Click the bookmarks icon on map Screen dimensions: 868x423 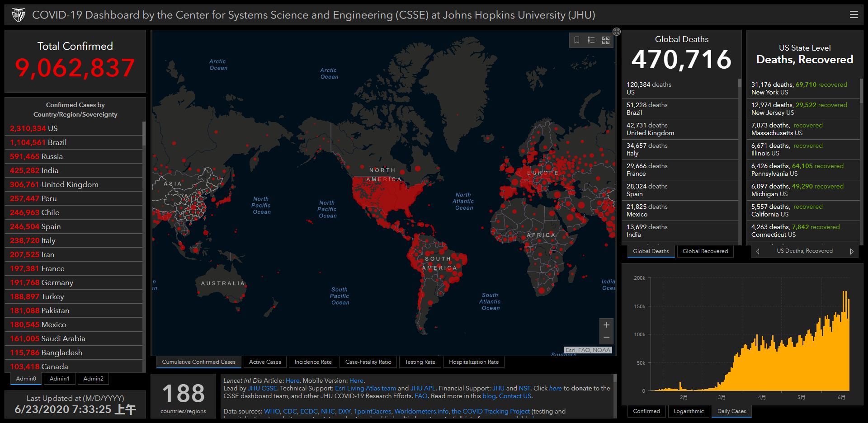(x=577, y=40)
